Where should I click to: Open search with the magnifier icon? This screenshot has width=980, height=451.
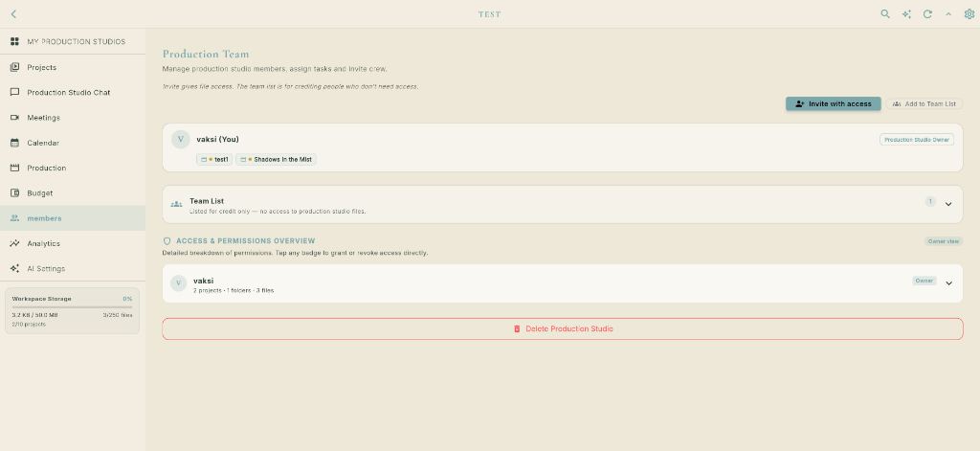pyautogui.click(x=885, y=13)
